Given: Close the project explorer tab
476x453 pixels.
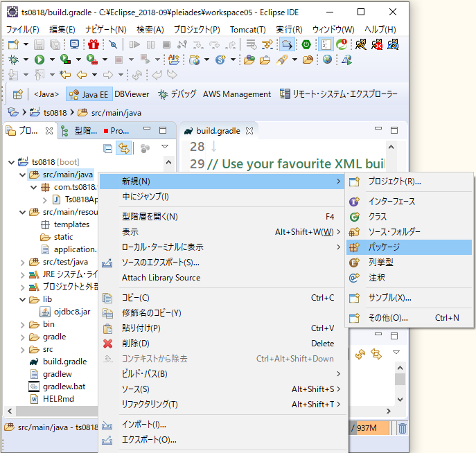Looking at the screenshot, I should click(49, 131).
